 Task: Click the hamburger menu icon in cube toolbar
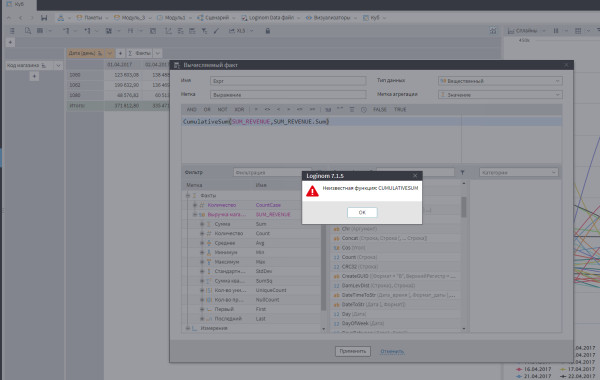(12, 31)
